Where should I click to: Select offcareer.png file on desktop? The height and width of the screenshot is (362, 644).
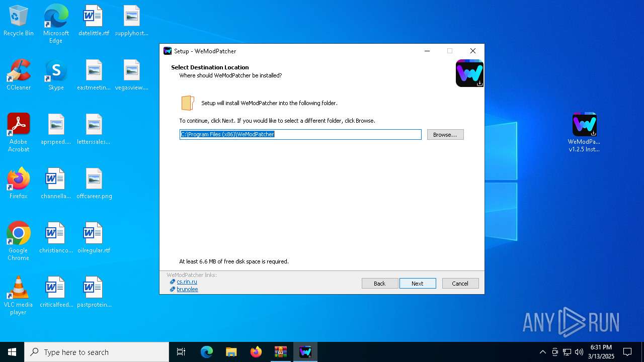pos(94,184)
